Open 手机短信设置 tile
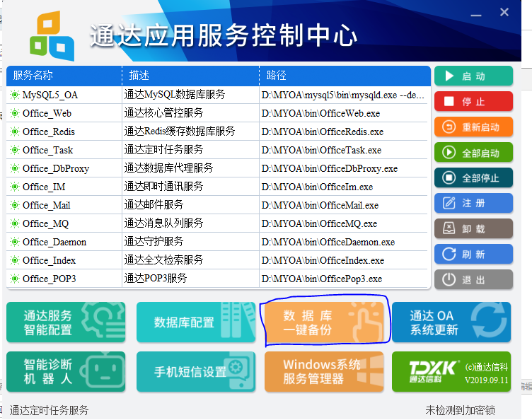This screenshot has height=420, width=532. point(196,371)
